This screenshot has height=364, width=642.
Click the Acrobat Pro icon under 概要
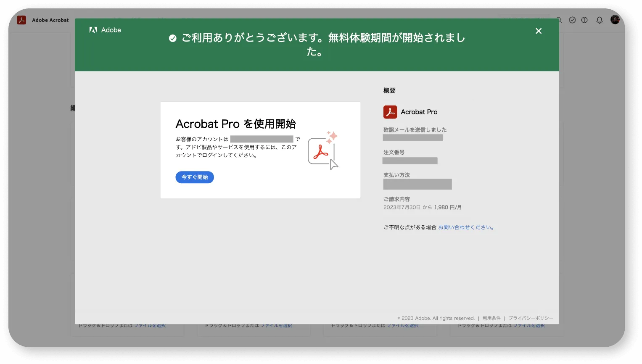point(390,112)
